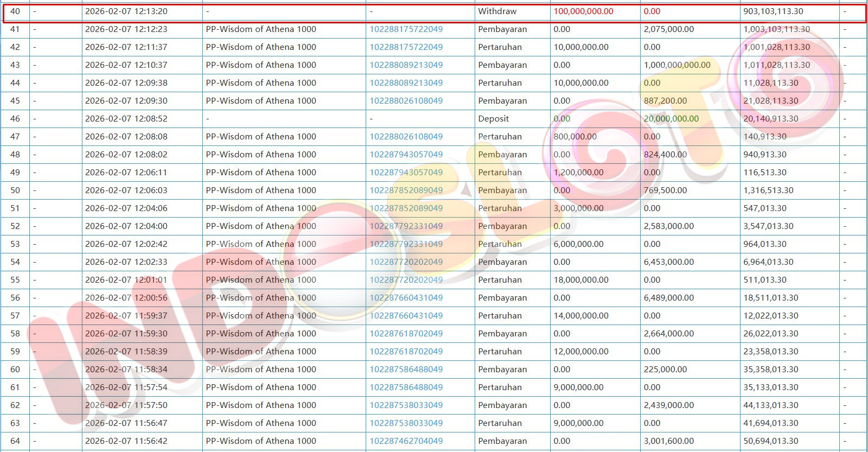
Task: Open row 63 transaction link 102287538033049
Action: [x=406, y=423]
